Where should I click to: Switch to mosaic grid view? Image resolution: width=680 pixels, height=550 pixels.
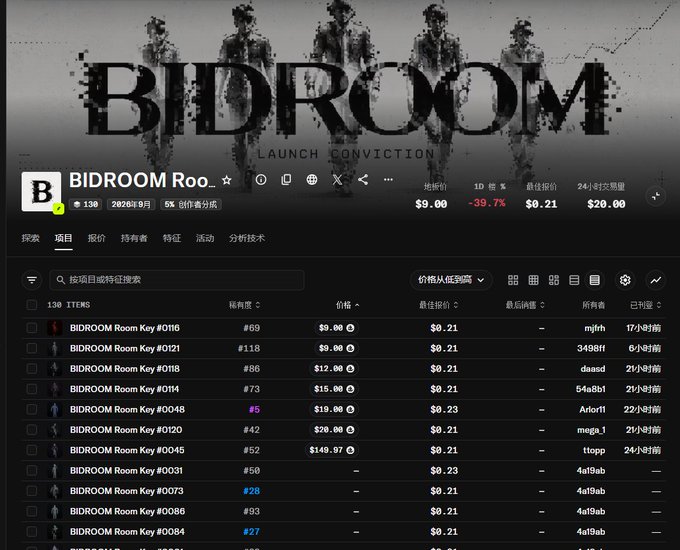click(x=554, y=280)
